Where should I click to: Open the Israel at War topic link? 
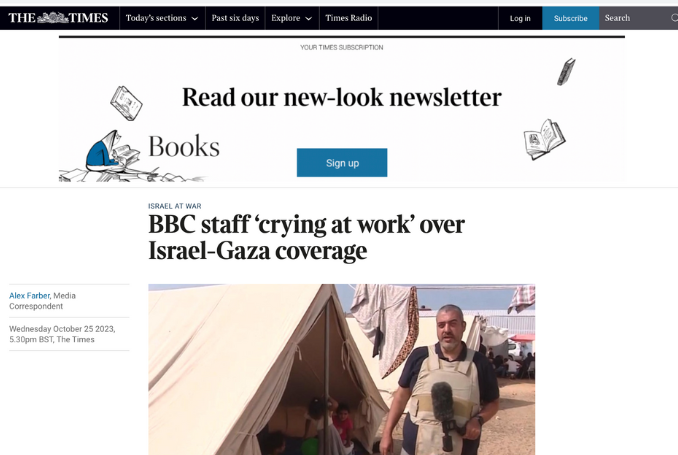click(x=175, y=206)
